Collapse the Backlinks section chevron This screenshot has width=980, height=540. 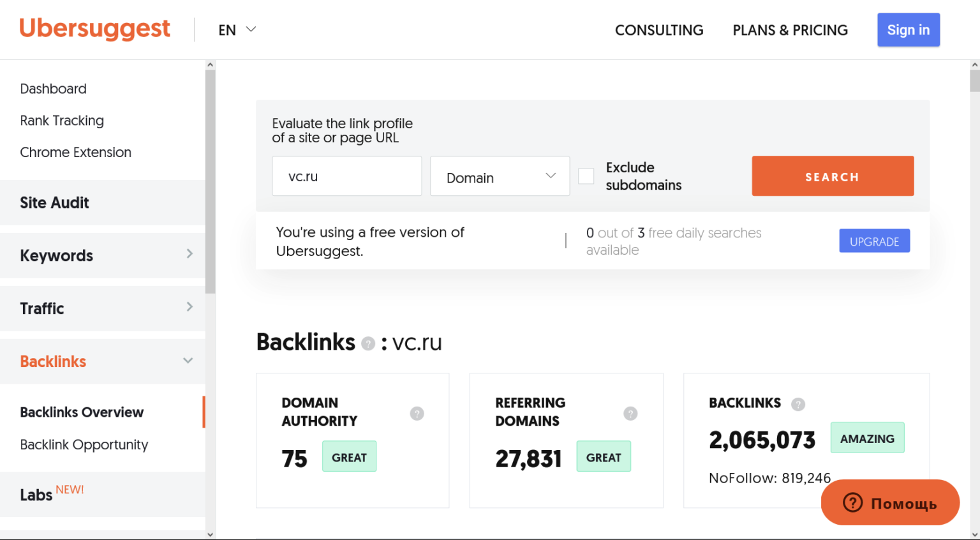pos(188,361)
